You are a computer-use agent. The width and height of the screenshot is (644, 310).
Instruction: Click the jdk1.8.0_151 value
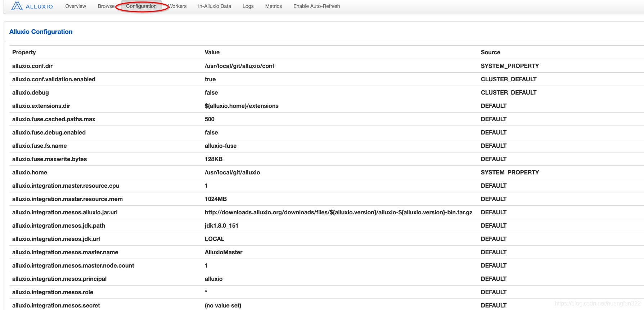tap(221, 225)
